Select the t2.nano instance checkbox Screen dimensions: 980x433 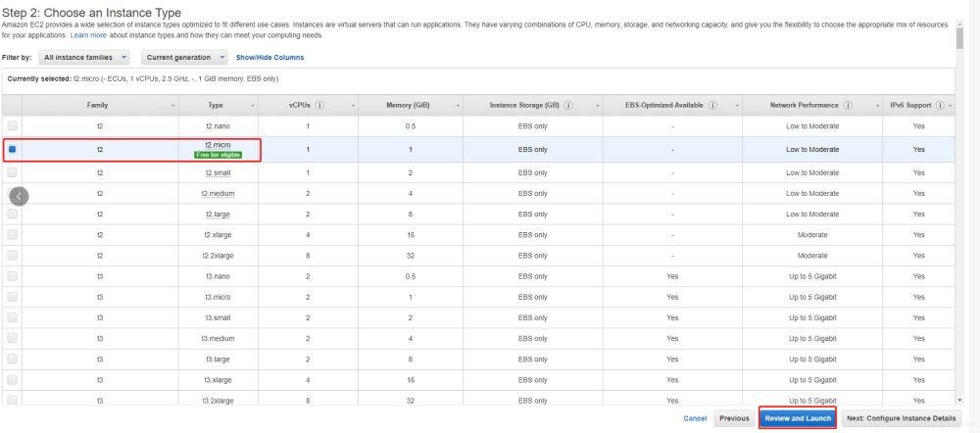pos(13,126)
